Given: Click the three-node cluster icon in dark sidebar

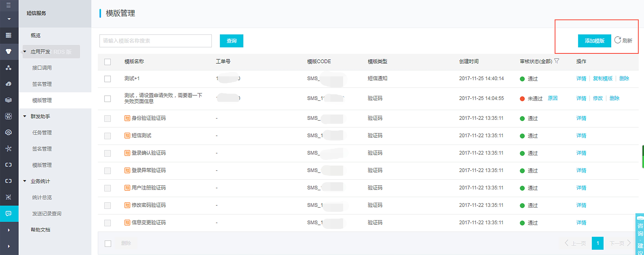Looking at the screenshot, I should 9,68.
